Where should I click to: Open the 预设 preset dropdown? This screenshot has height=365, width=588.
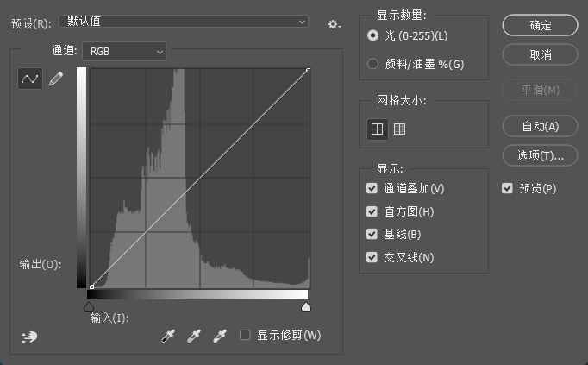pyautogui.click(x=184, y=22)
